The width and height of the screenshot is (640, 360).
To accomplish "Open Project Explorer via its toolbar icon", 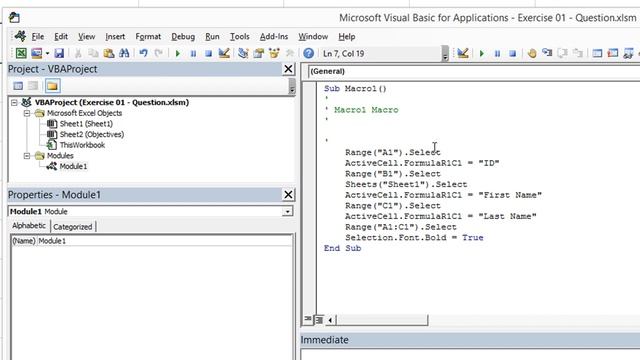I will pyautogui.click(x=243, y=53).
